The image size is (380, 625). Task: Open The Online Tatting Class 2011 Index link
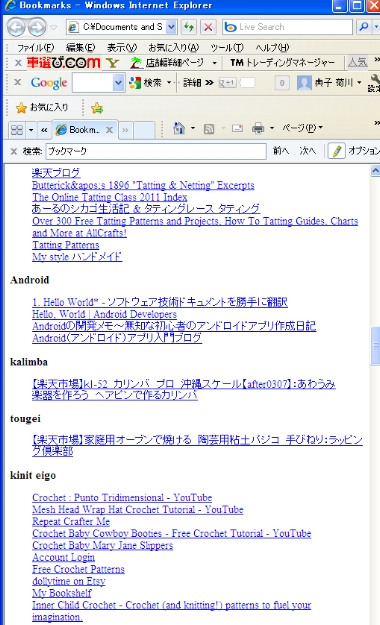110,197
